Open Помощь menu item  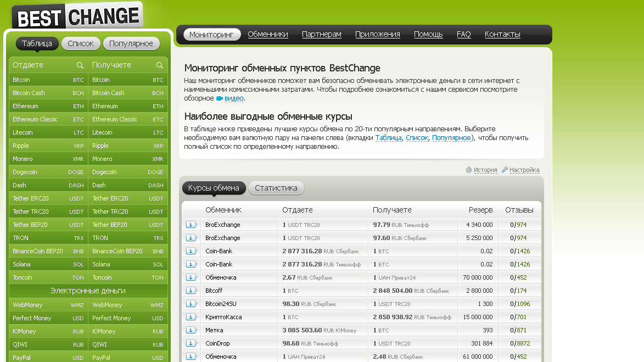(428, 35)
